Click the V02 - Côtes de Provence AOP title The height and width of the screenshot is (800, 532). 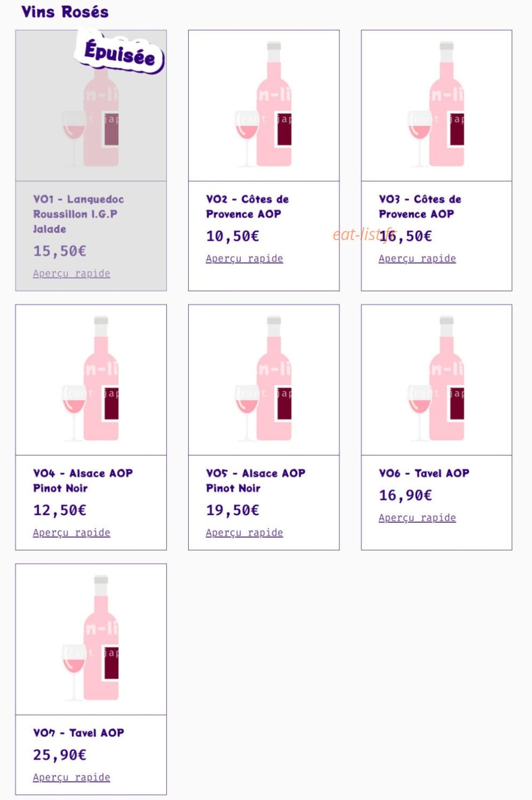pyautogui.click(x=247, y=207)
